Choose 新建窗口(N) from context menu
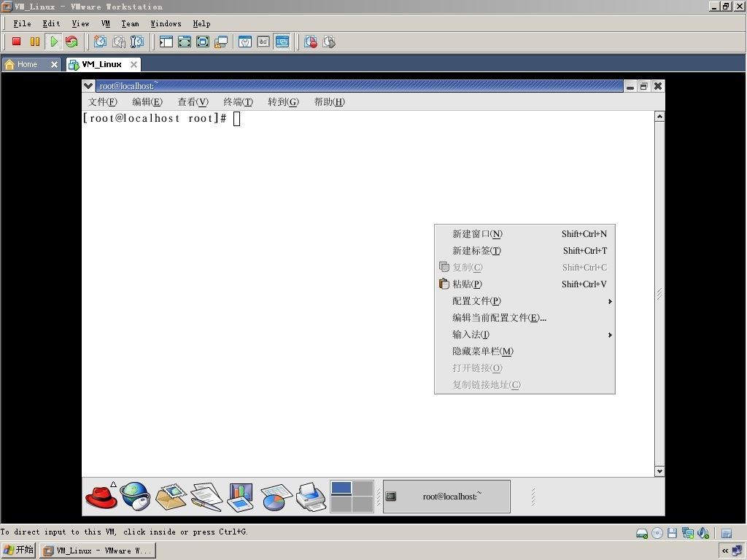This screenshot has width=747, height=560. pyautogui.click(x=525, y=234)
